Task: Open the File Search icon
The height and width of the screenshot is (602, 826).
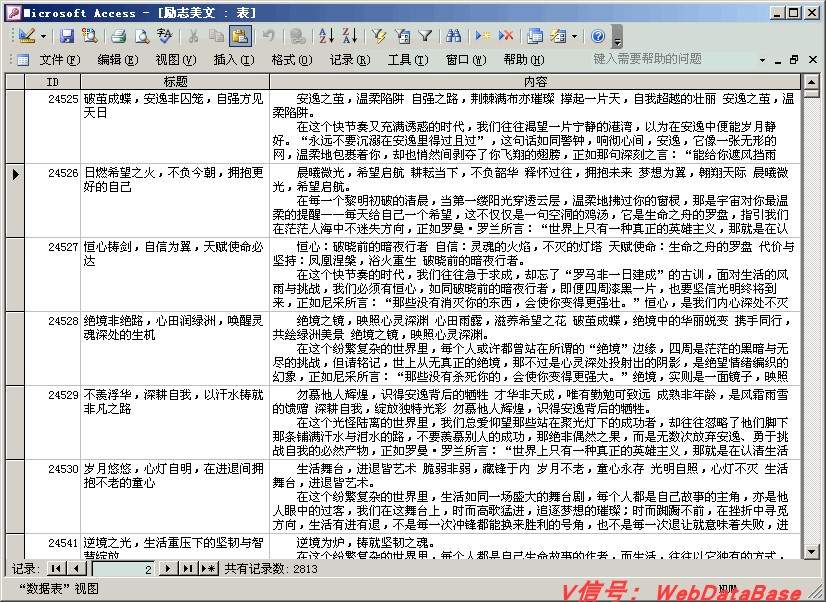Action: coord(90,36)
